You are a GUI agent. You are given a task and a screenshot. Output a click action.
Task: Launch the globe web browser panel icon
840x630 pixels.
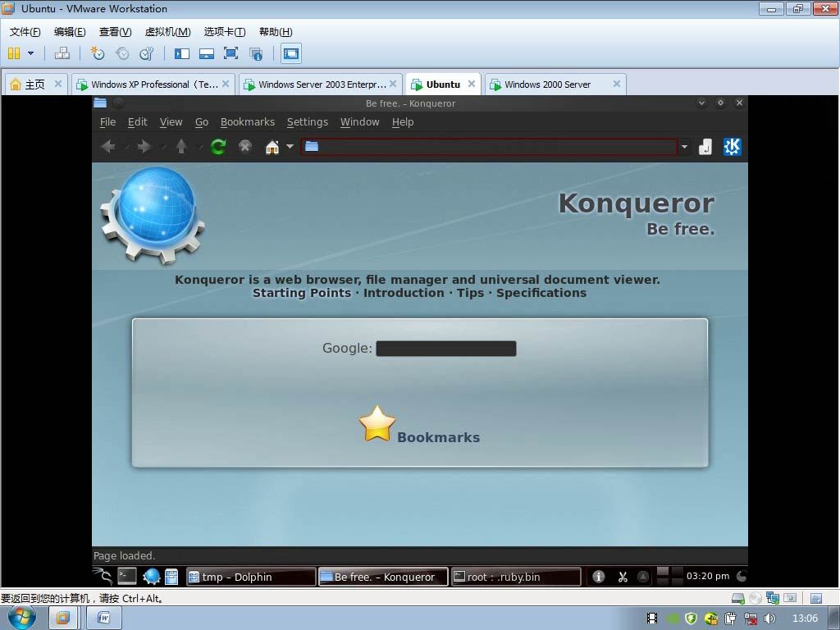151,577
